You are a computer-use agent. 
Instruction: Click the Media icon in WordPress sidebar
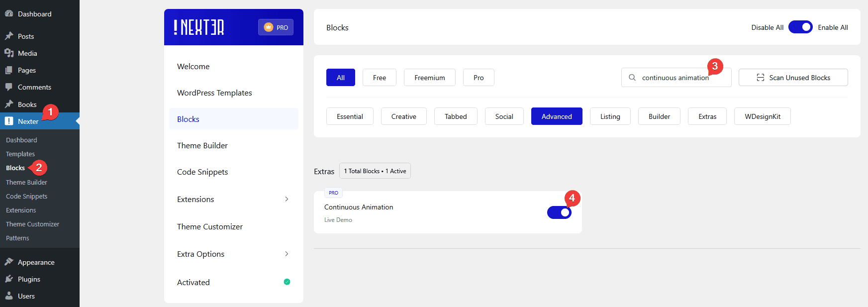coord(9,53)
